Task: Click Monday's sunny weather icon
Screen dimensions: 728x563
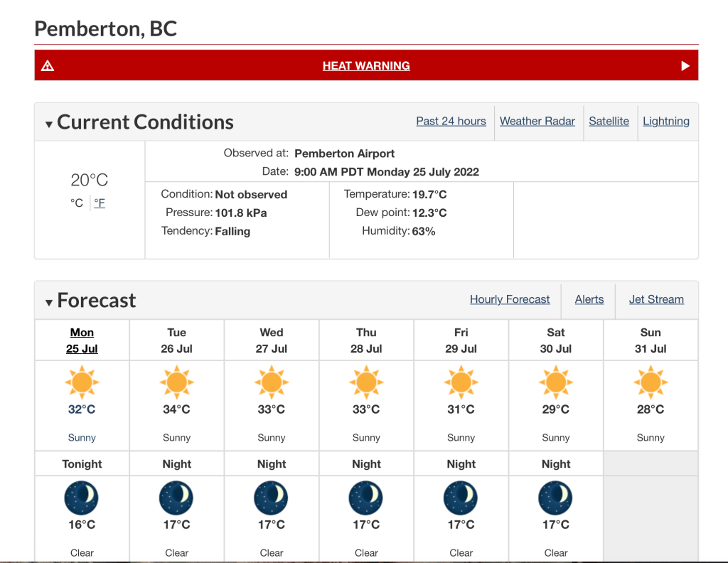Action: pos(82,382)
